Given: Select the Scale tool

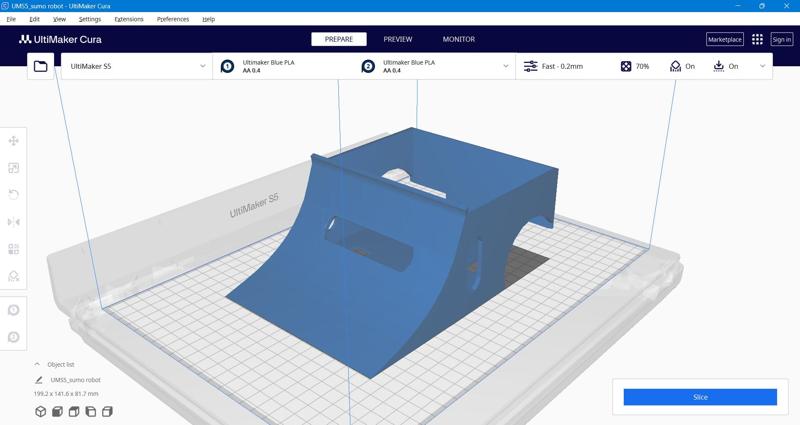Looking at the screenshot, I should coord(14,168).
